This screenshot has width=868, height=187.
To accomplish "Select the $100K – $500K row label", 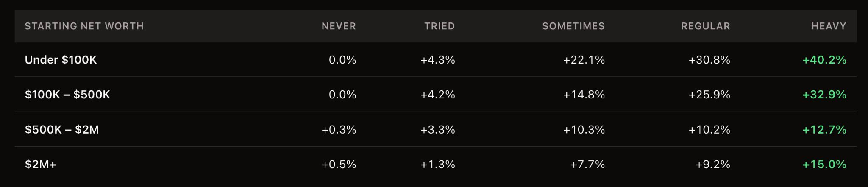I will pyautogui.click(x=67, y=95).
